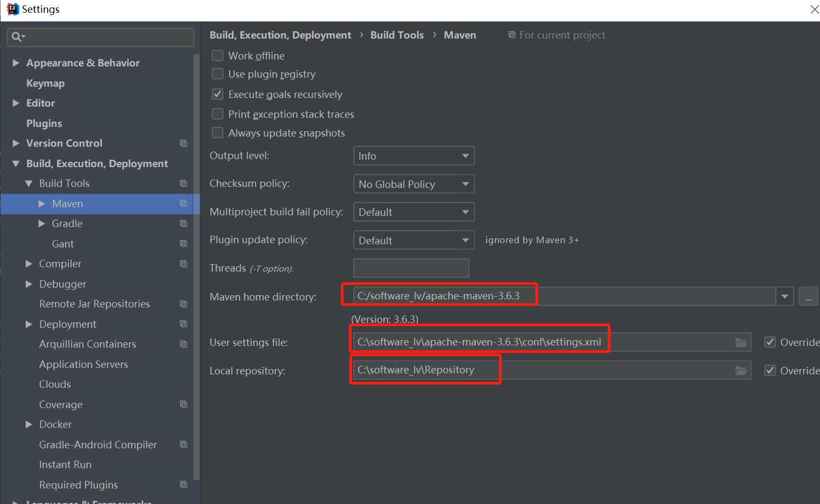Screen dimensions: 820x504
Task: Open Instant Run settings
Action: (65, 464)
